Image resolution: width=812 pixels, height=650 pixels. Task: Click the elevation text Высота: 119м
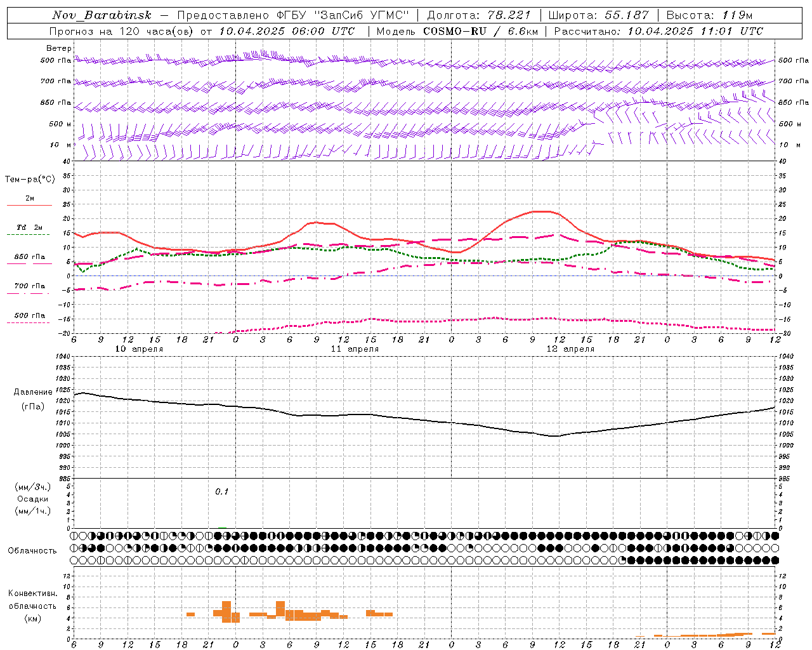(x=709, y=15)
